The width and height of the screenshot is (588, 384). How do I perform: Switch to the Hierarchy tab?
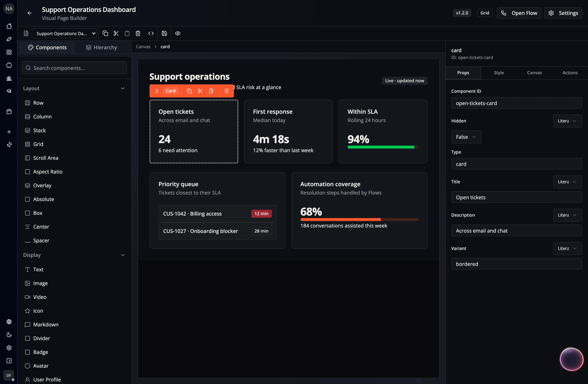102,47
